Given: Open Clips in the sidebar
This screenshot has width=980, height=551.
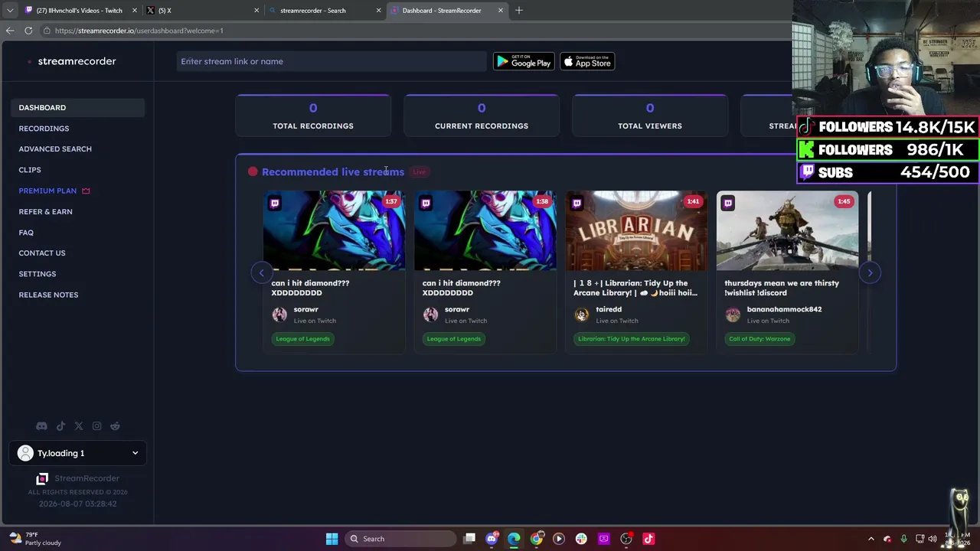Looking at the screenshot, I should 30,170.
